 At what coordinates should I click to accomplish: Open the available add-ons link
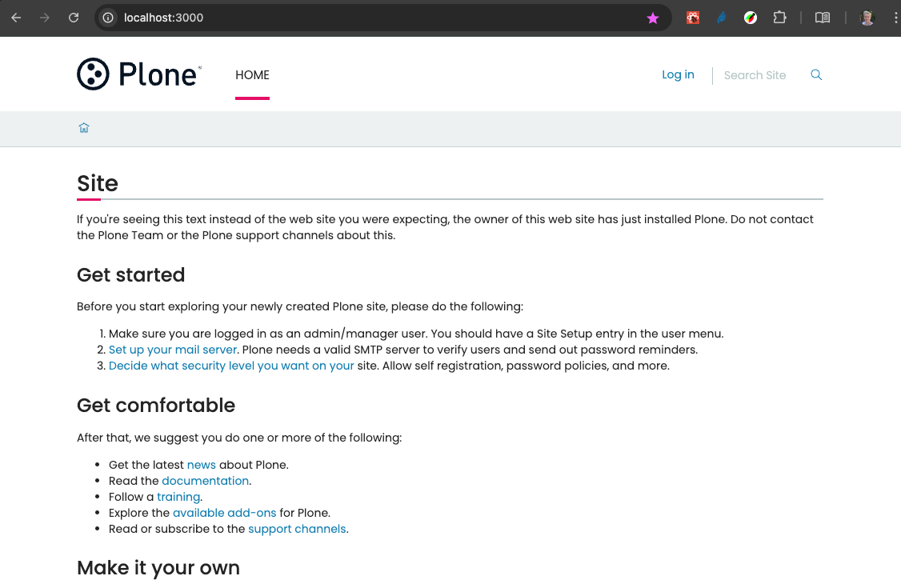[x=224, y=513]
